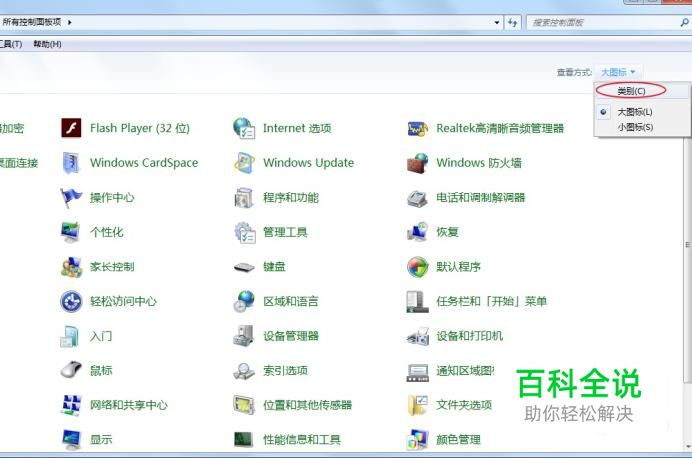The height and width of the screenshot is (458, 692).
Task: Open the 任务栏和「开始」菜单 icon
Action: (417, 301)
